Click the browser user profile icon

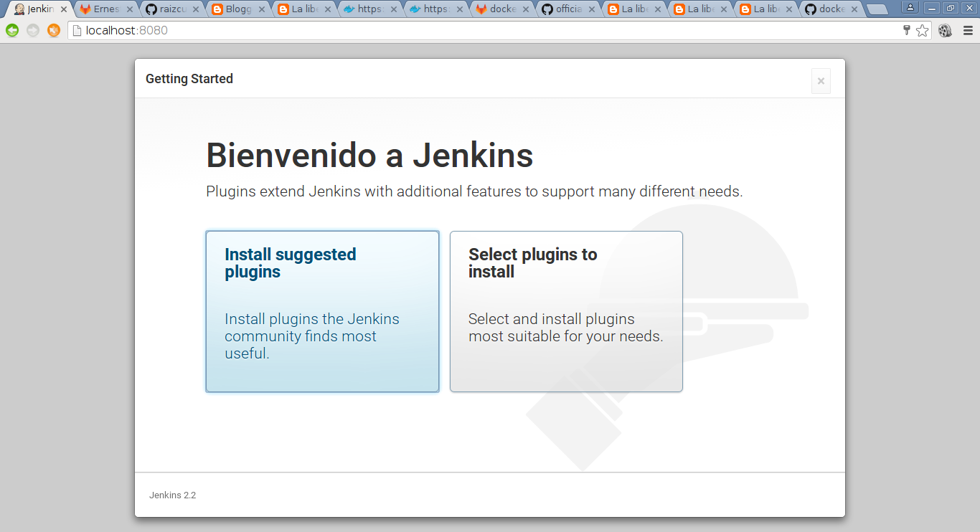(910, 8)
